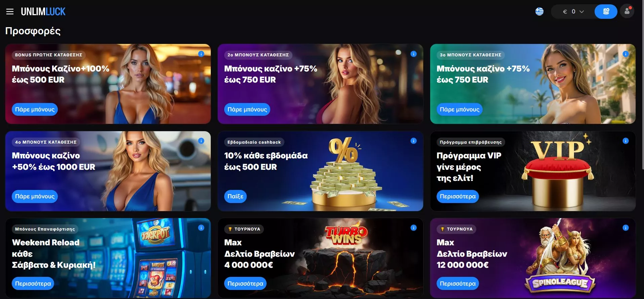Viewport: 644px width, 299px height.
Task: Claim the 3rd deposit bonus
Action: point(459,109)
